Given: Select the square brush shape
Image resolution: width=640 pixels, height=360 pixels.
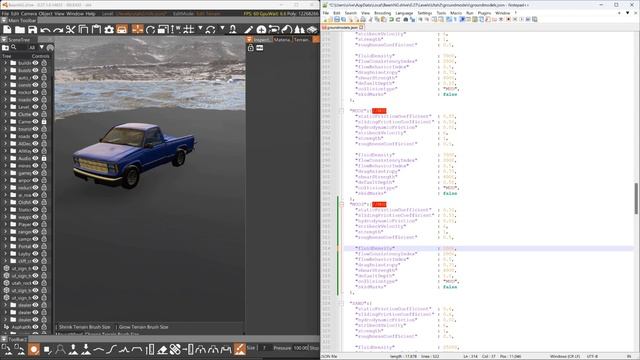Looking at the screenshot, I should [x=47, y=349].
